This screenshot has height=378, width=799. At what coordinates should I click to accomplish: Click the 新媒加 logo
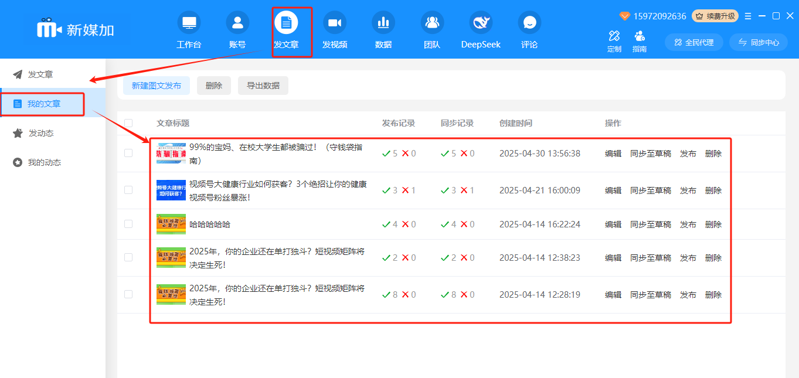[75, 30]
